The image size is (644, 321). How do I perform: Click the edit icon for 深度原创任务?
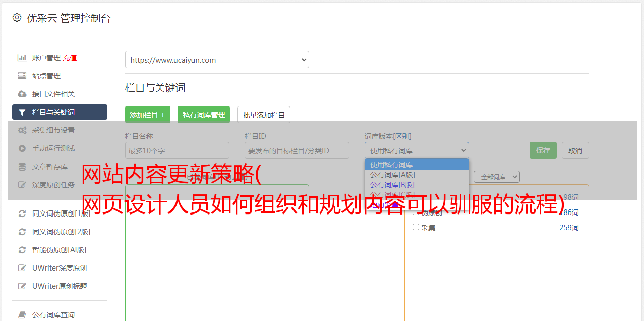(x=22, y=185)
